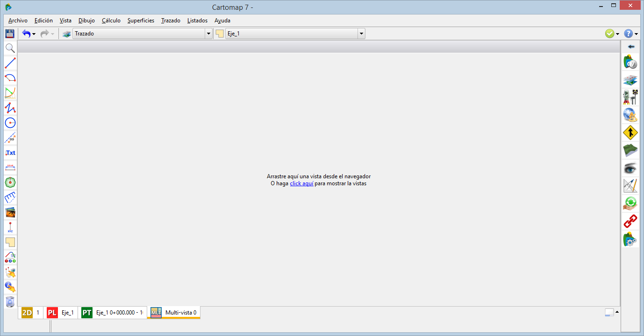Open Cartomap 7 project icon in right sidebar

pos(630,62)
